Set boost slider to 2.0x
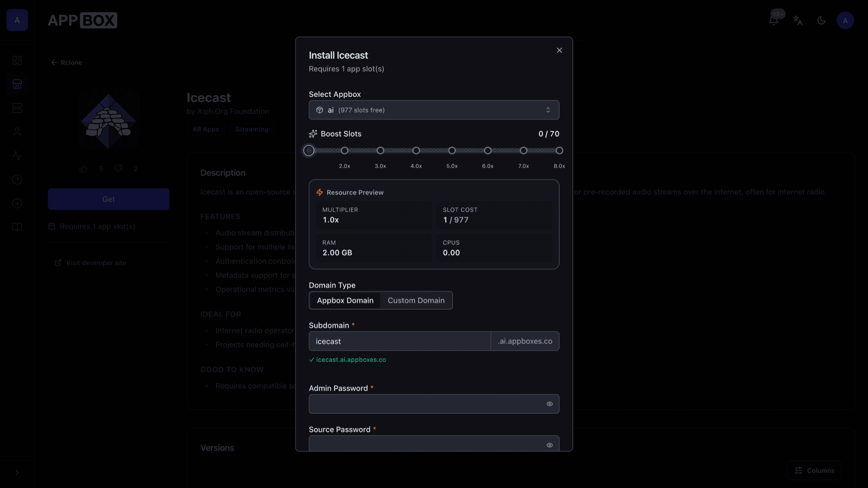Screen dimensions: 868x488 click(344, 151)
